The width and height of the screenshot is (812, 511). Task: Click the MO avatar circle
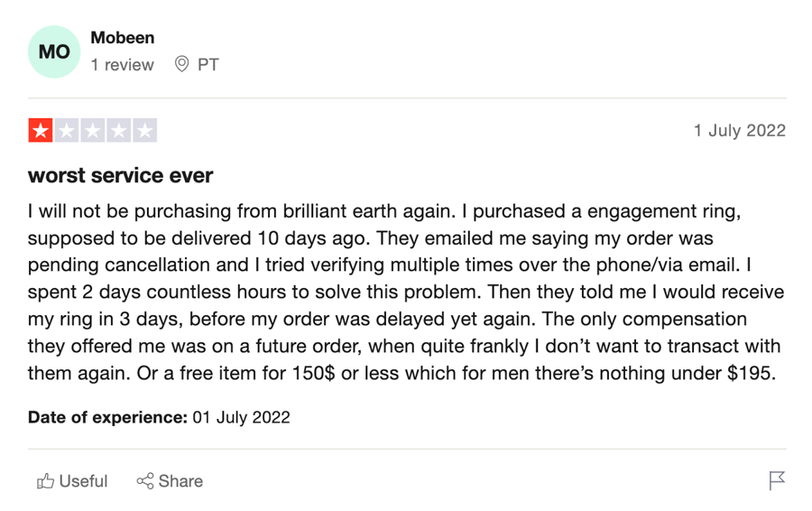[x=54, y=51]
